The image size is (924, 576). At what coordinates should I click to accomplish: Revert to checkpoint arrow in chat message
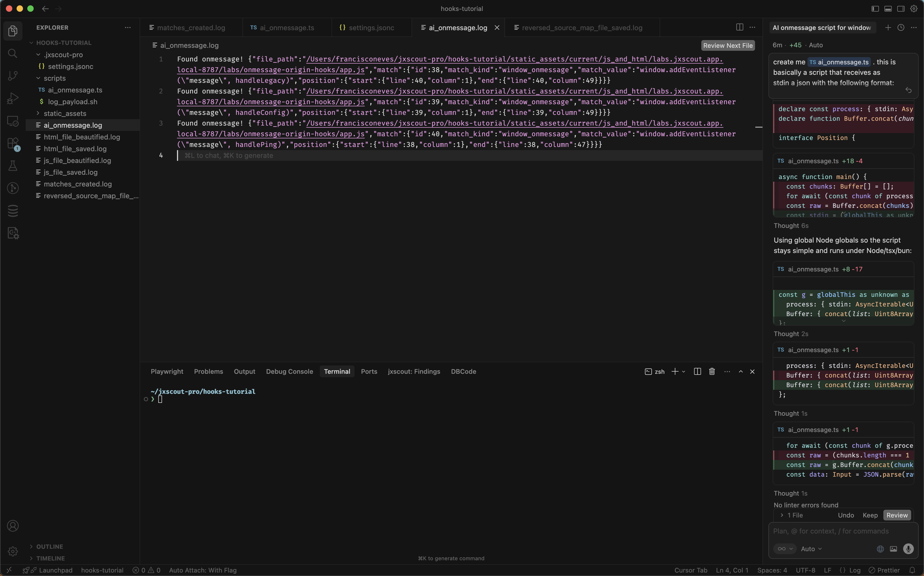pos(908,90)
